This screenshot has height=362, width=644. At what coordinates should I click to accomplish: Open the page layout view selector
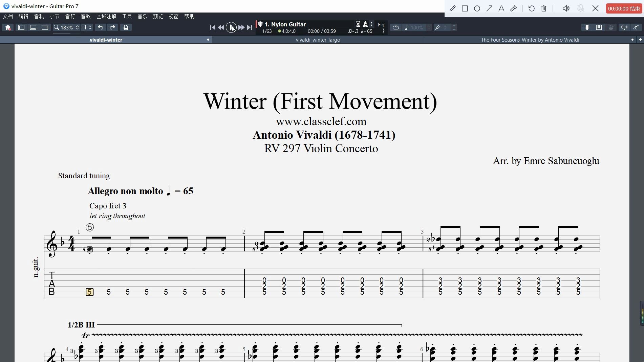click(x=87, y=27)
